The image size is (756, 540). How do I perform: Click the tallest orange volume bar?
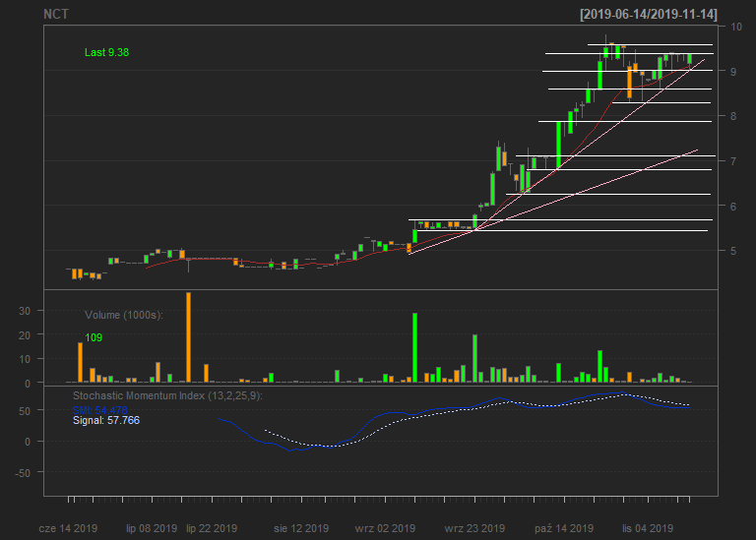point(189,337)
